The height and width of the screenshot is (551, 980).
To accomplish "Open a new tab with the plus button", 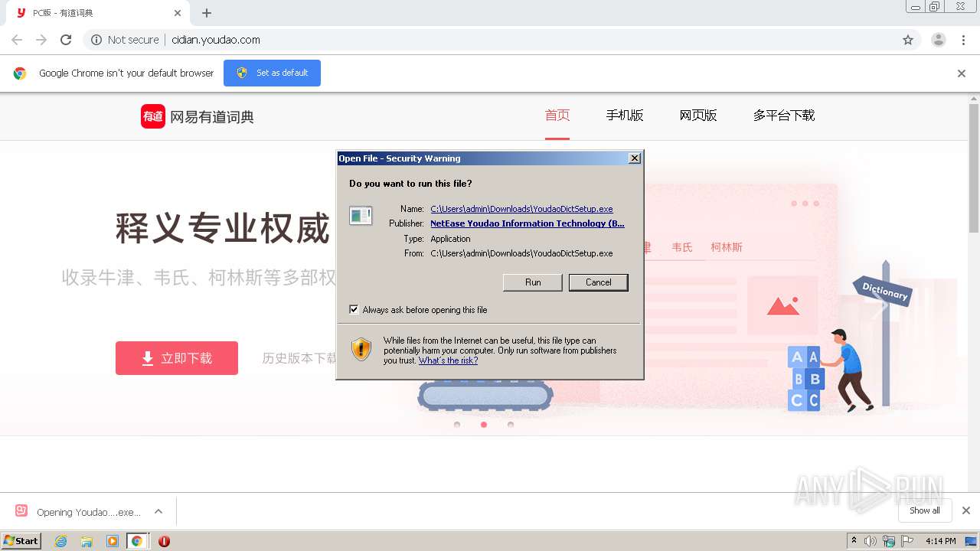I will [207, 13].
